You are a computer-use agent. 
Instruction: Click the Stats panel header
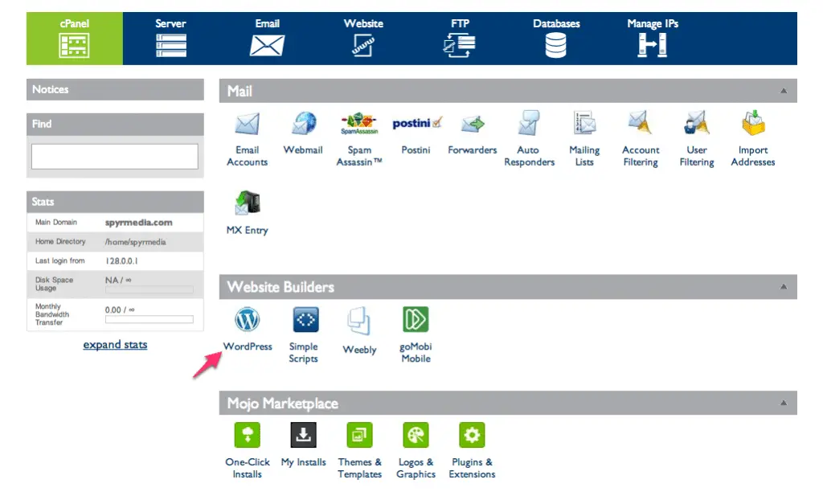click(x=115, y=202)
